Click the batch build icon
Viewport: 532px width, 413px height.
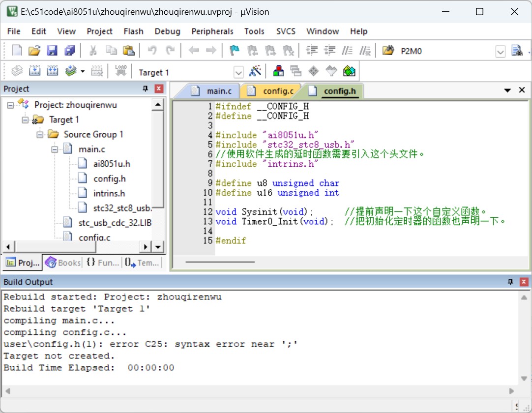(71, 71)
